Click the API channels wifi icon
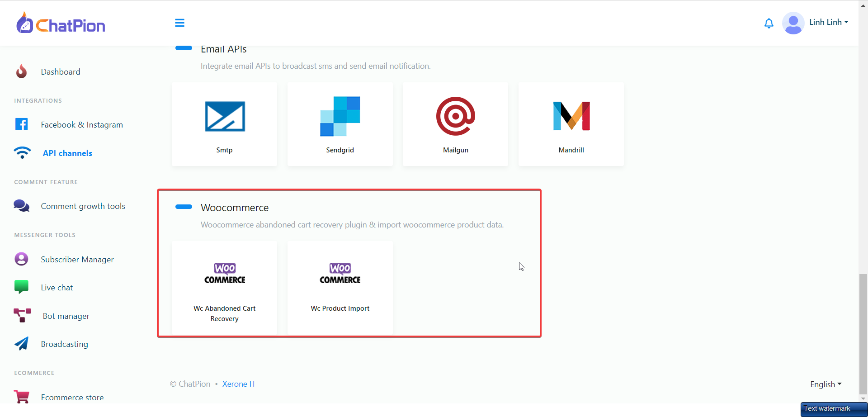The width and height of the screenshot is (868, 417). (x=22, y=153)
